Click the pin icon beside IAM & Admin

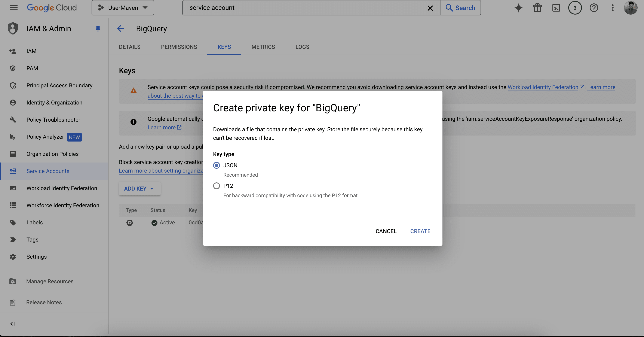click(98, 29)
